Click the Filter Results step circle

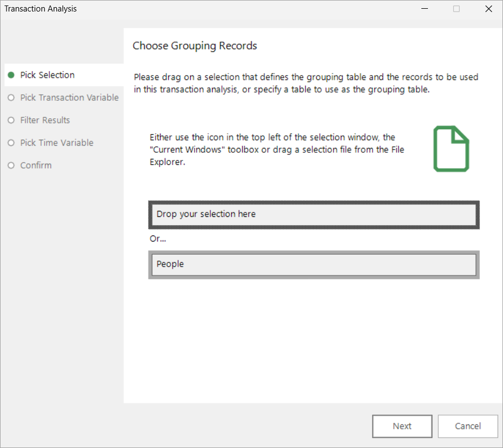tap(11, 120)
